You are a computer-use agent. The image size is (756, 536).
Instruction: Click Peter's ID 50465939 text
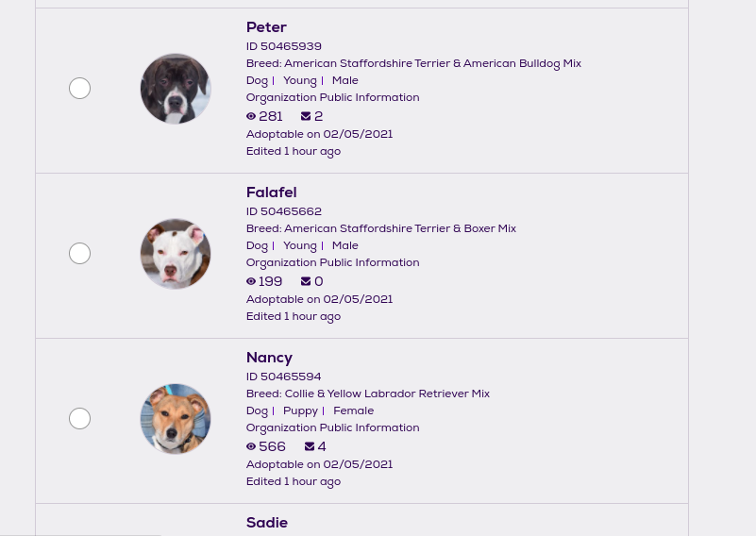[x=284, y=46]
